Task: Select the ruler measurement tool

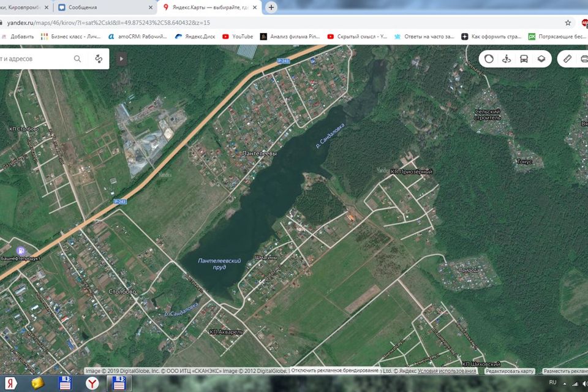Action: (x=567, y=59)
